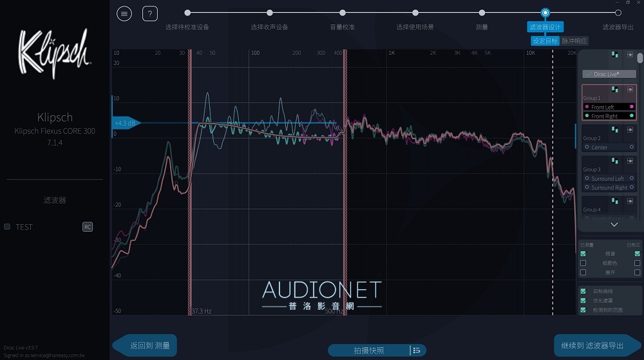The height and width of the screenshot is (360, 644).
Task: Switch to 设定目标 tab
Action: click(x=545, y=41)
